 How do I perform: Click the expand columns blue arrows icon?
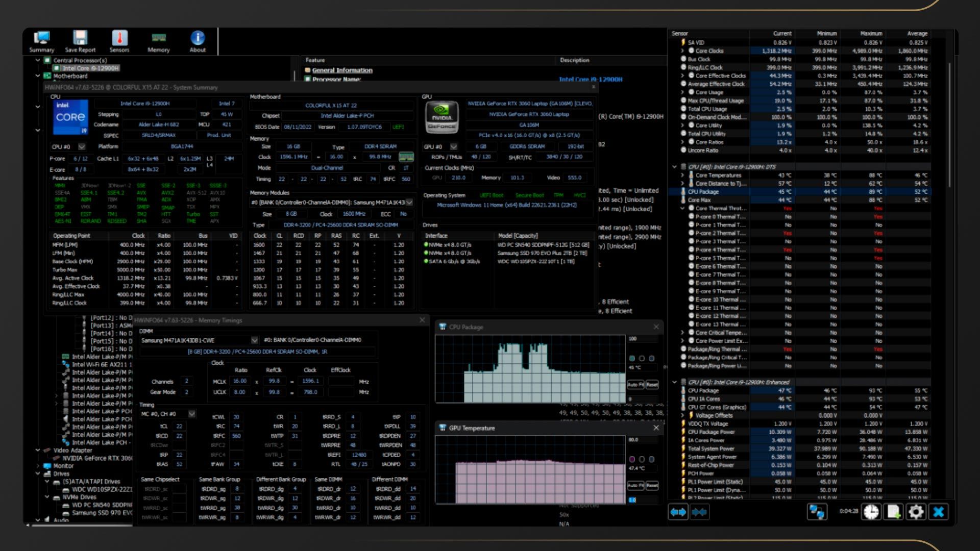(678, 512)
